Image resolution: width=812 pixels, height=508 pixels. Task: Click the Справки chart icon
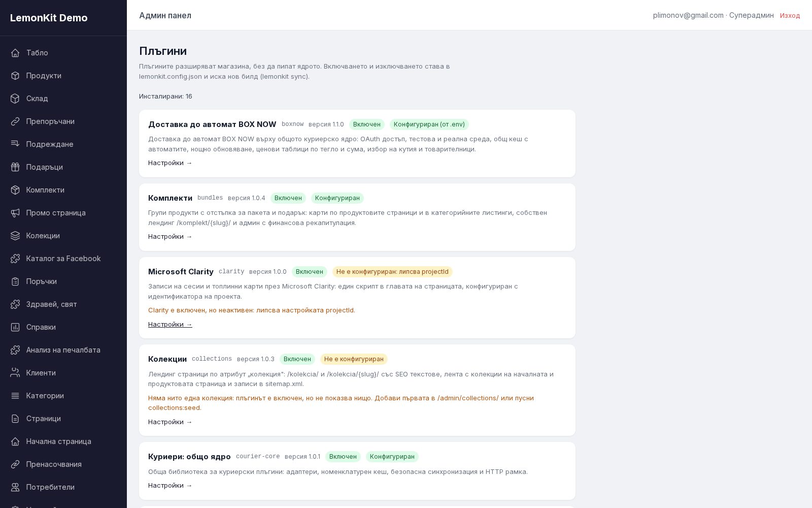click(15, 327)
